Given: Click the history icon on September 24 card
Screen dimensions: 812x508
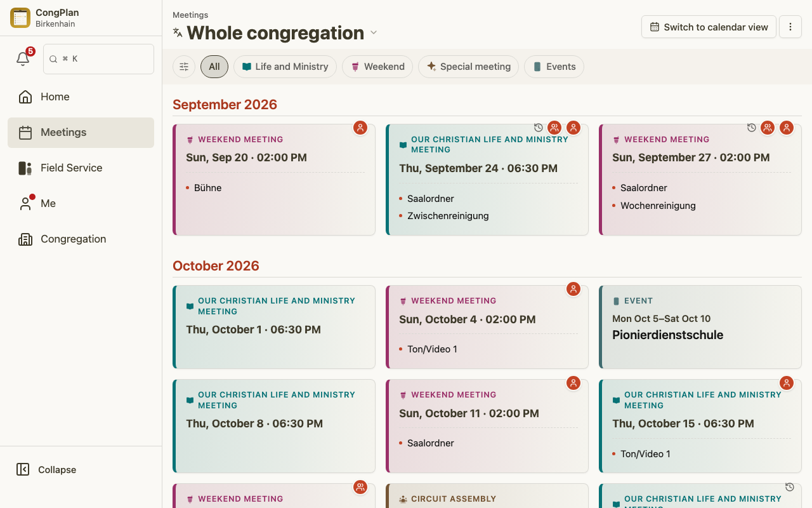Looking at the screenshot, I should pos(539,128).
